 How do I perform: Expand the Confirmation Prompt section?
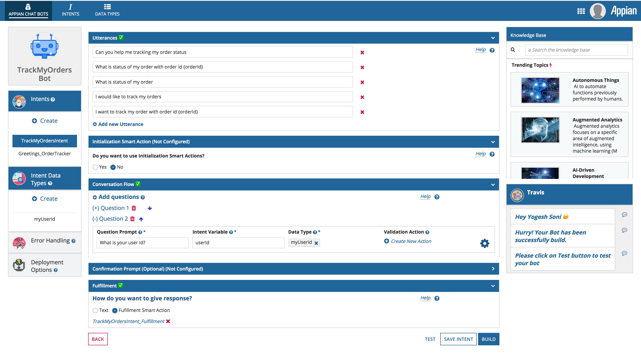[493, 269]
